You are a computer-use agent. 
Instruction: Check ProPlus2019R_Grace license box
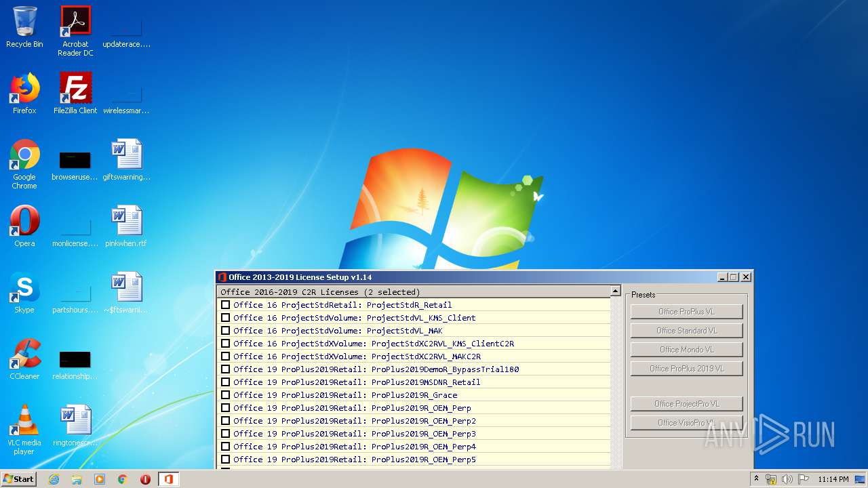tap(226, 395)
